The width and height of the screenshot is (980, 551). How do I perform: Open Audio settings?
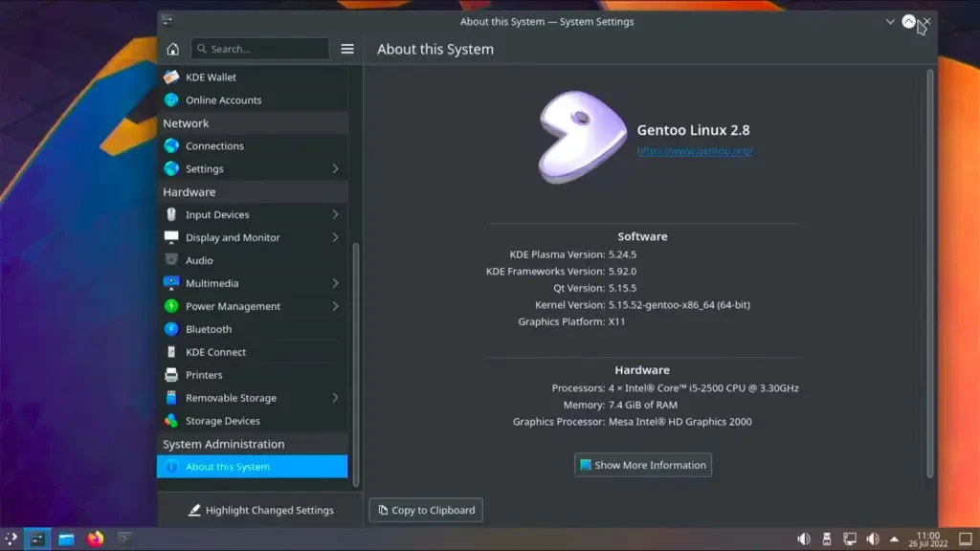[252, 260]
